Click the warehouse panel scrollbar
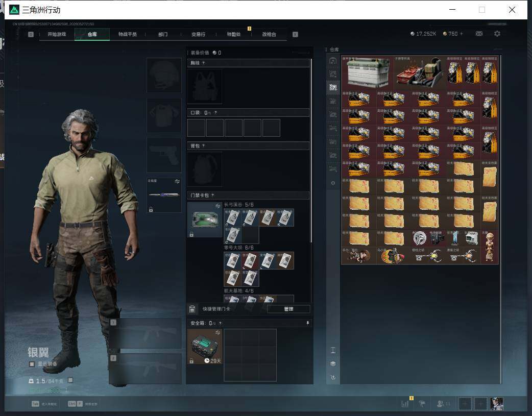Screen dimensions: 532x416 pyautogui.click(x=500, y=220)
